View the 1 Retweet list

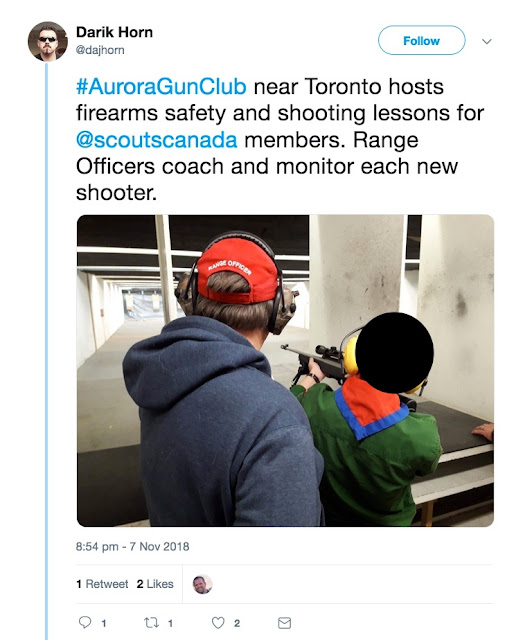coord(102,584)
